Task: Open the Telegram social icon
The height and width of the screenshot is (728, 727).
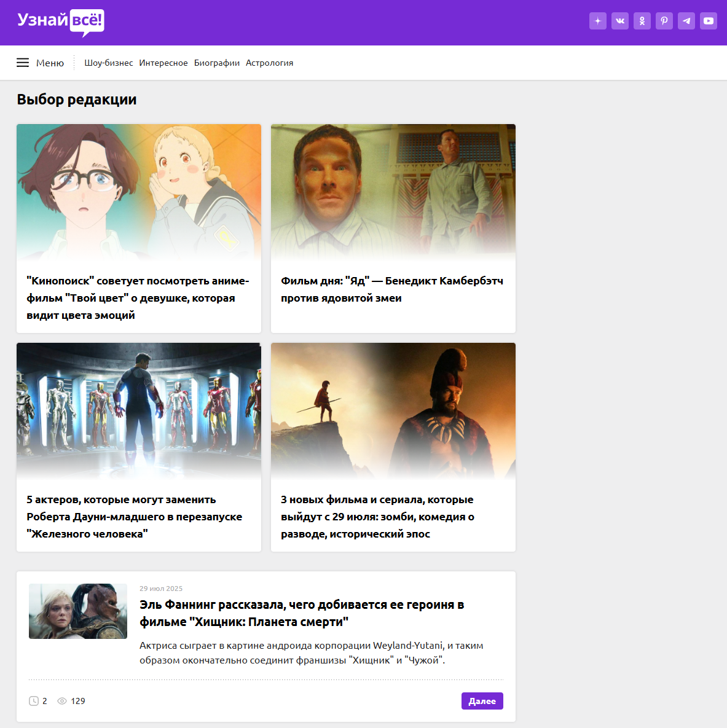Action: [x=686, y=21]
